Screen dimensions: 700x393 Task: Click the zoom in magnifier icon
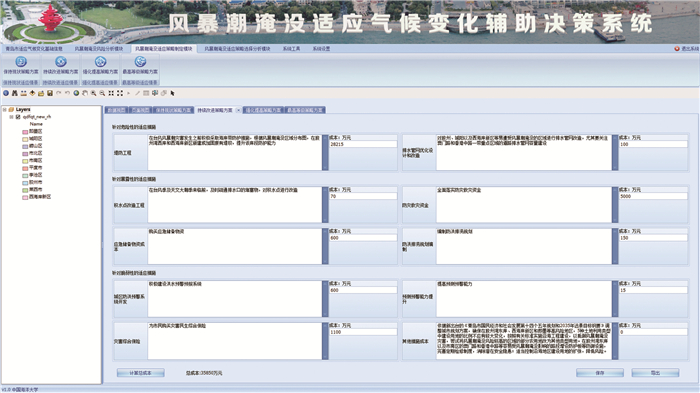click(93, 93)
